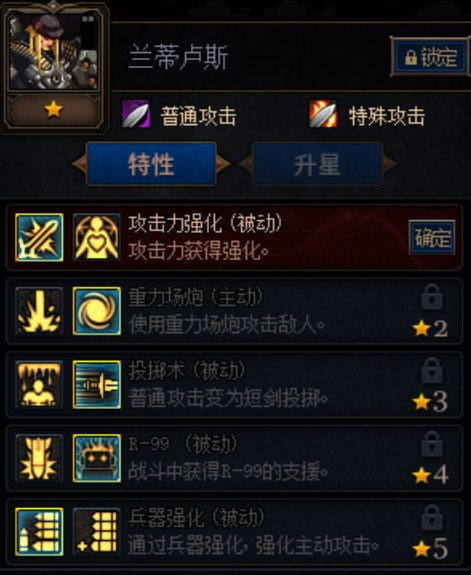
Task: Click the 兰蒂卢斯 character portrait
Action: pyautogui.click(x=54, y=52)
